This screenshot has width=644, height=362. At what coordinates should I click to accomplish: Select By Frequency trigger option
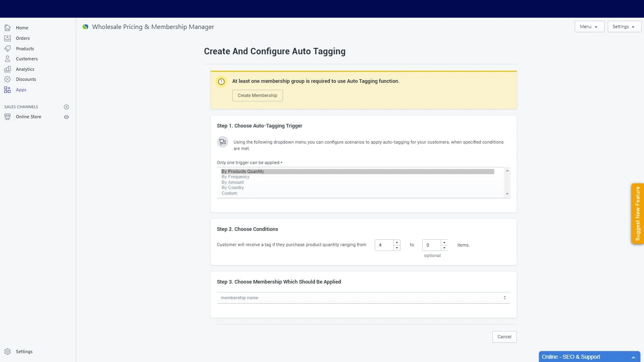coord(235,177)
